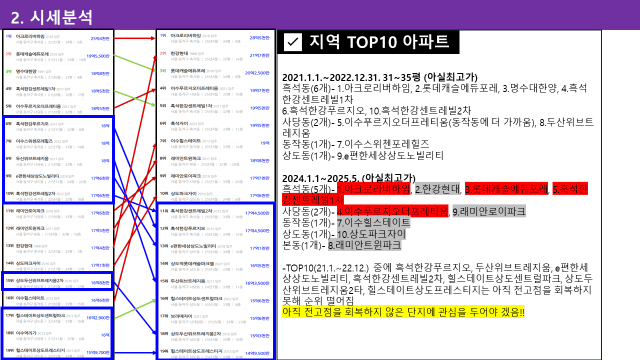Image resolution: width=640 pixels, height=360 pixels.
Task: Click the text 7.이수스위첸포레힐즈
Action: click(383, 144)
